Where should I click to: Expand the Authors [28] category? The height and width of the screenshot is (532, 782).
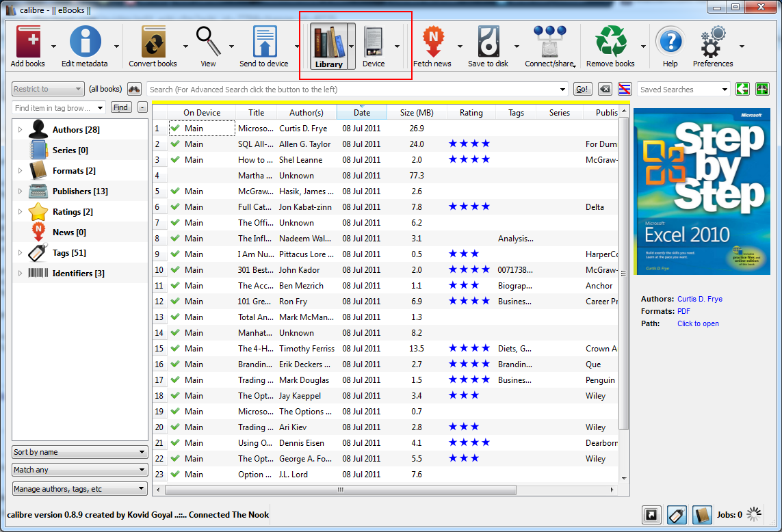(x=20, y=130)
